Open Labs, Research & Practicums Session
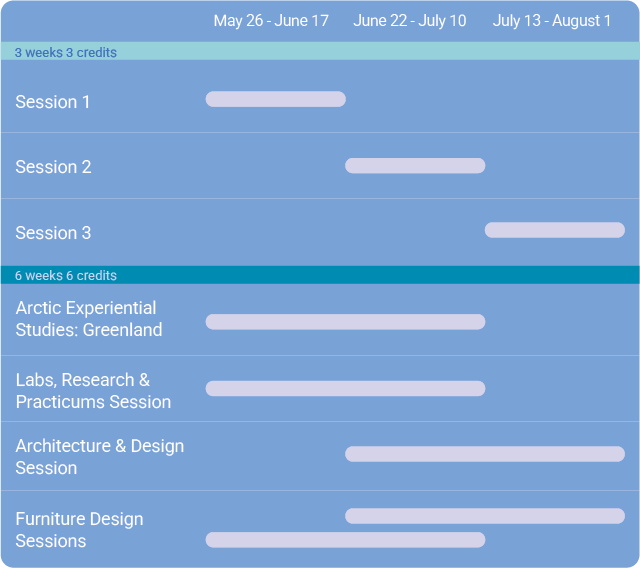This screenshot has width=640, height=568. [93, 391]
